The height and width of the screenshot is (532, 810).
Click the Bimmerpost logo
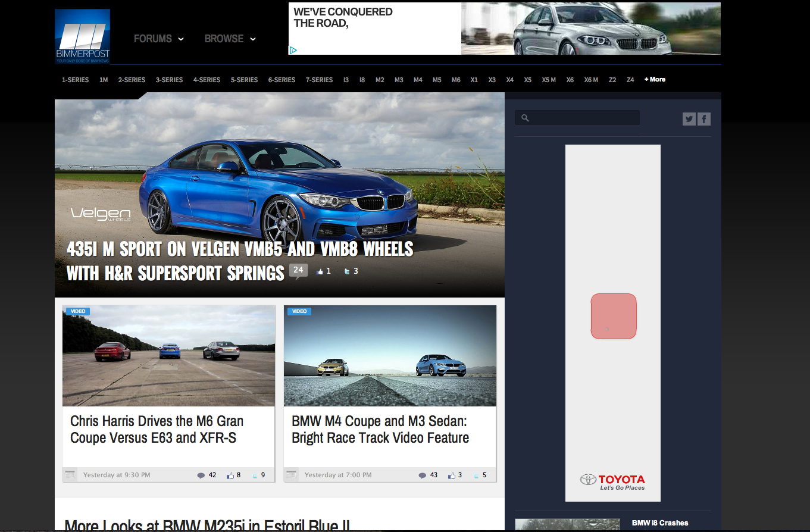pos(82,36)
